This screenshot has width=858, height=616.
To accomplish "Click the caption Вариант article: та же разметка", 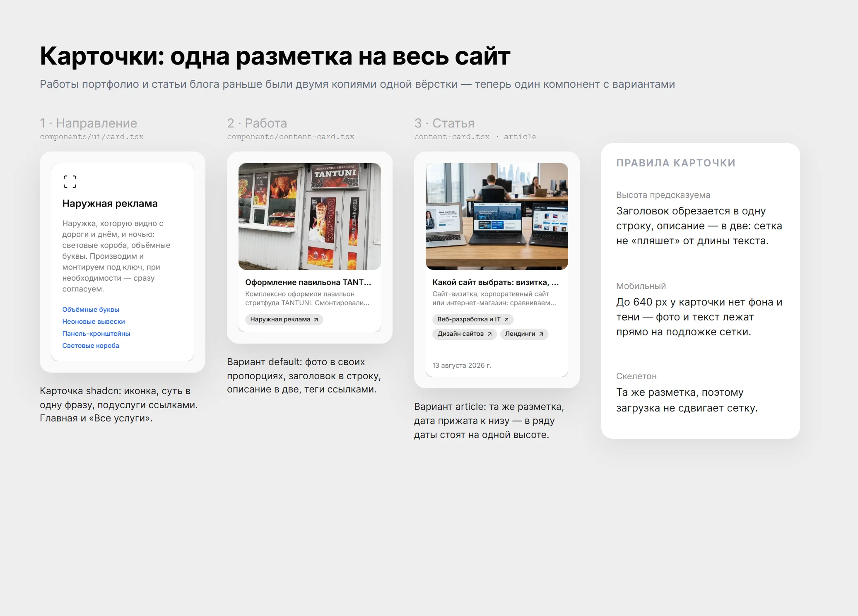I will point(489,421).
